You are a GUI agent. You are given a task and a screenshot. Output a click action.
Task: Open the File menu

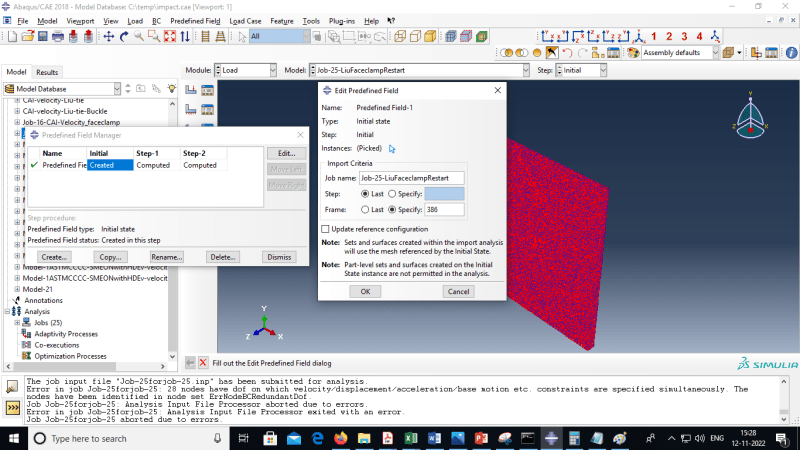[23, 21]
